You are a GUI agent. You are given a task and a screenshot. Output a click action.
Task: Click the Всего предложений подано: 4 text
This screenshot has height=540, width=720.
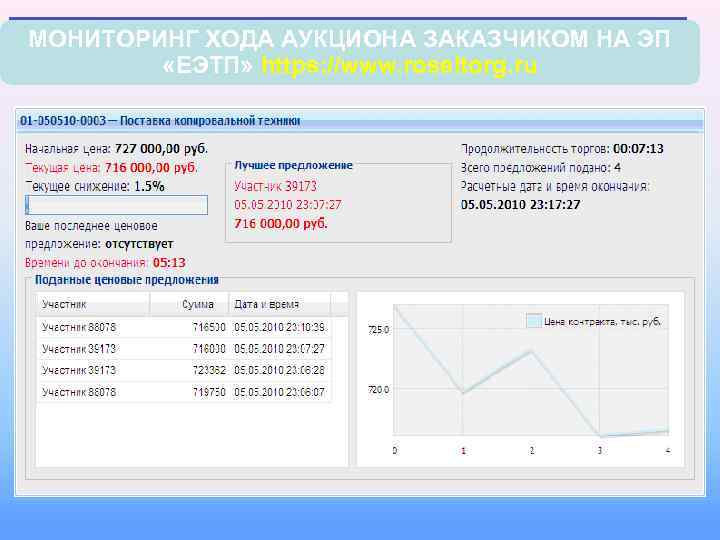click(x=541, y=168)
